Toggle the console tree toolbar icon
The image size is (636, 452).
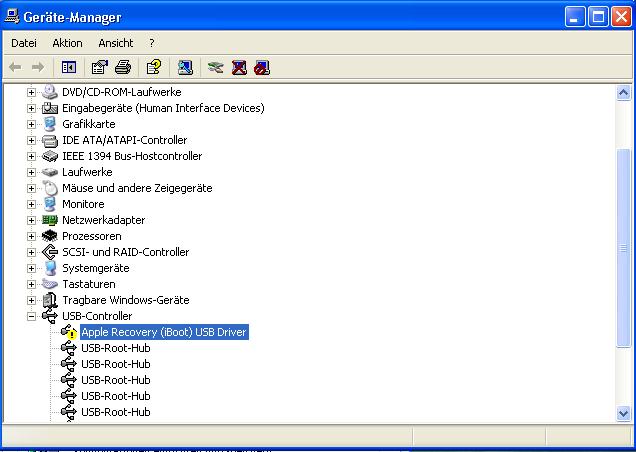[x=69, y=67]
